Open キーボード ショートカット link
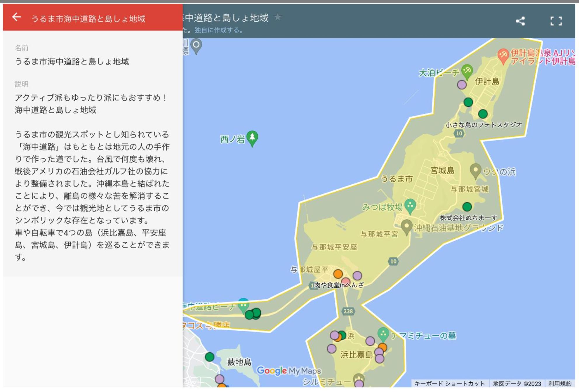This screenshot has height=392, width=579. (x=449, y=384)
